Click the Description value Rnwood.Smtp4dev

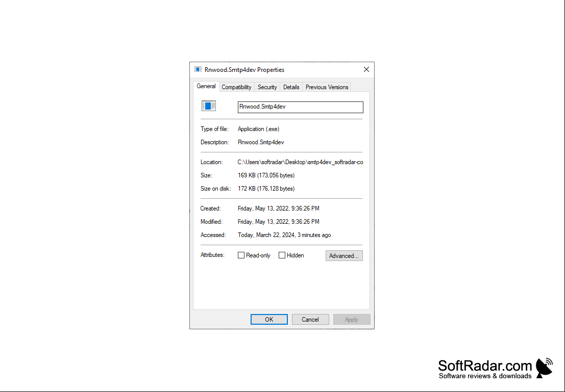(x=261, y=142)
